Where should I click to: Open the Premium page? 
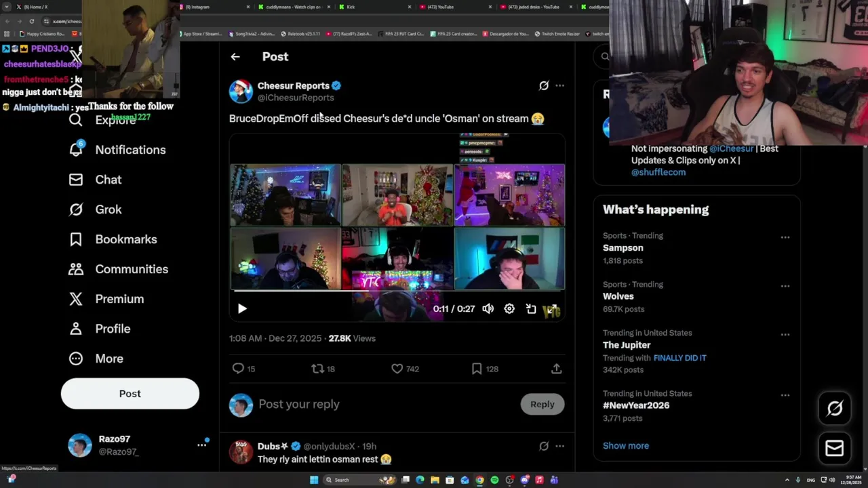pyautogui.click(x=106, y=299)
